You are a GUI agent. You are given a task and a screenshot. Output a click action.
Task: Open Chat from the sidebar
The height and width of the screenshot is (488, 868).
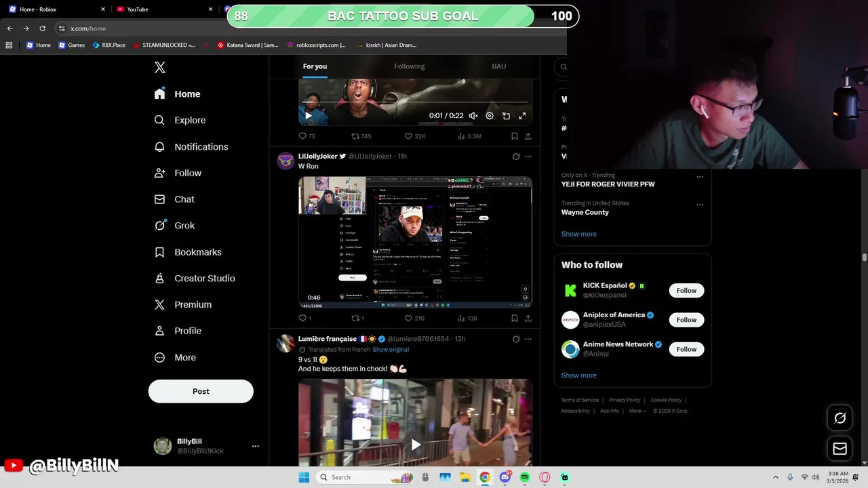175,199
